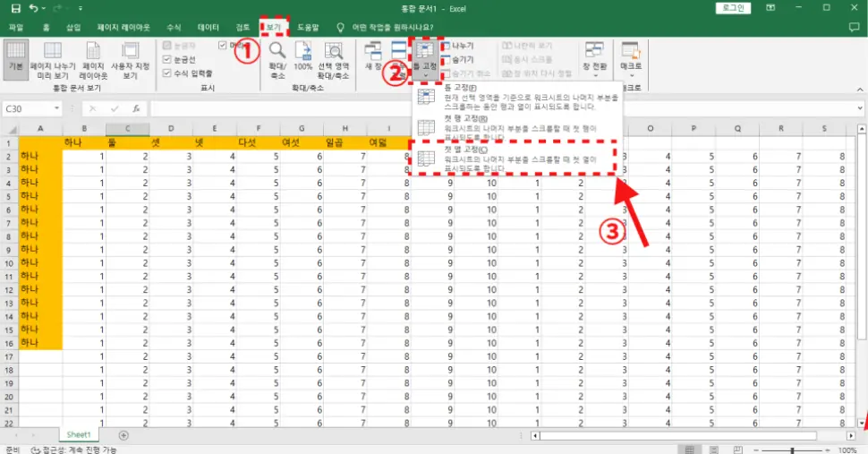Toggle the 머리글 headings checkbox
The width and height of the screenshot is (868, 454).
(224, 45)
